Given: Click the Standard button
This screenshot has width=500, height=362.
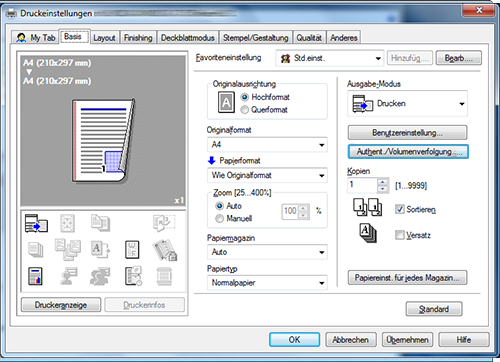Looking at the screenshot, I should [434, 309].
